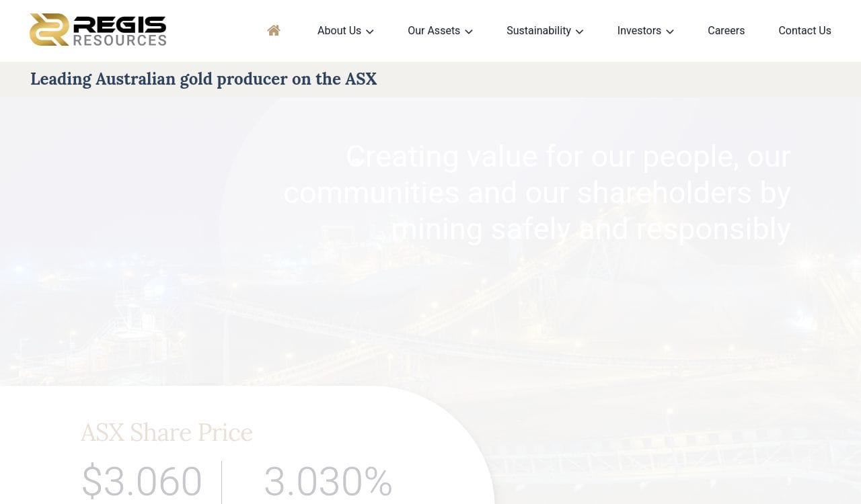The height and width of the screenshot is (504, 861).
Task: Click the REGIS RESOURCES wordmark text
Action: 120,31
